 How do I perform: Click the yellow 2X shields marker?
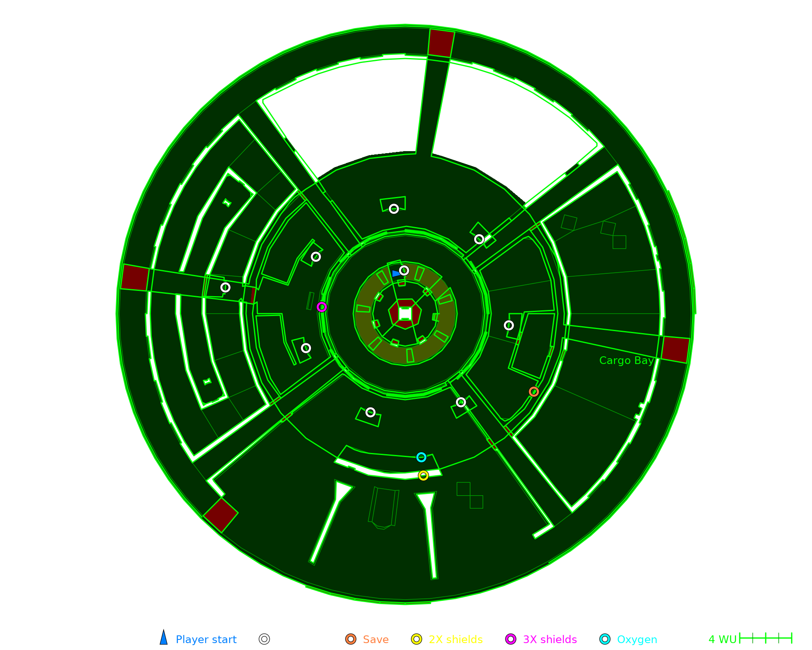423,475
